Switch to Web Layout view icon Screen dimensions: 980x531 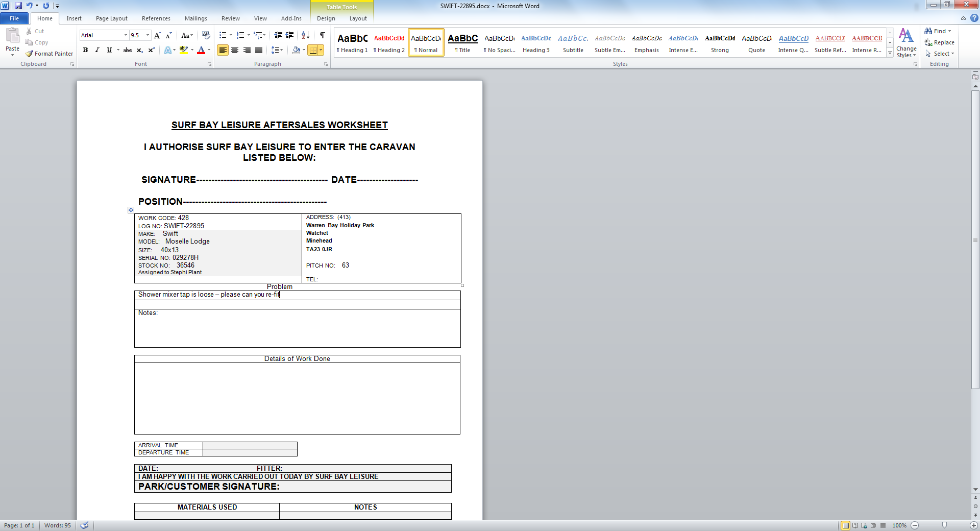point(864,525)
